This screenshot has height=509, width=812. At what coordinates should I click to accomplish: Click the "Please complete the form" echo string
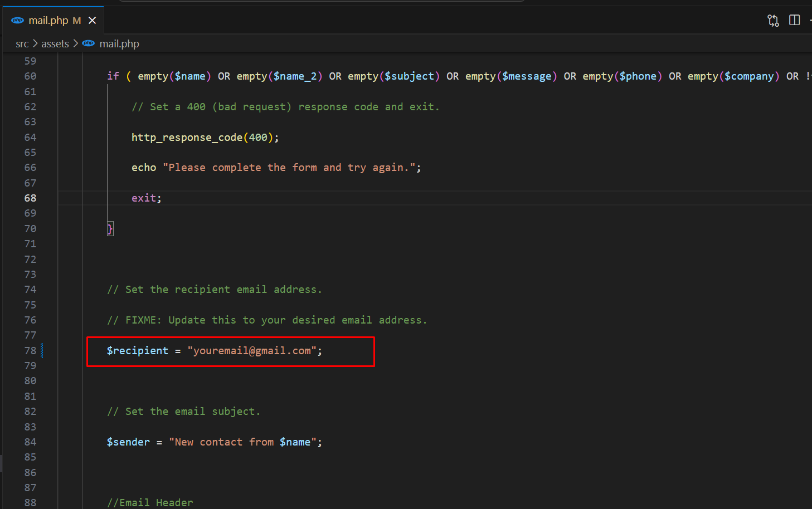[x=289, y=168]
